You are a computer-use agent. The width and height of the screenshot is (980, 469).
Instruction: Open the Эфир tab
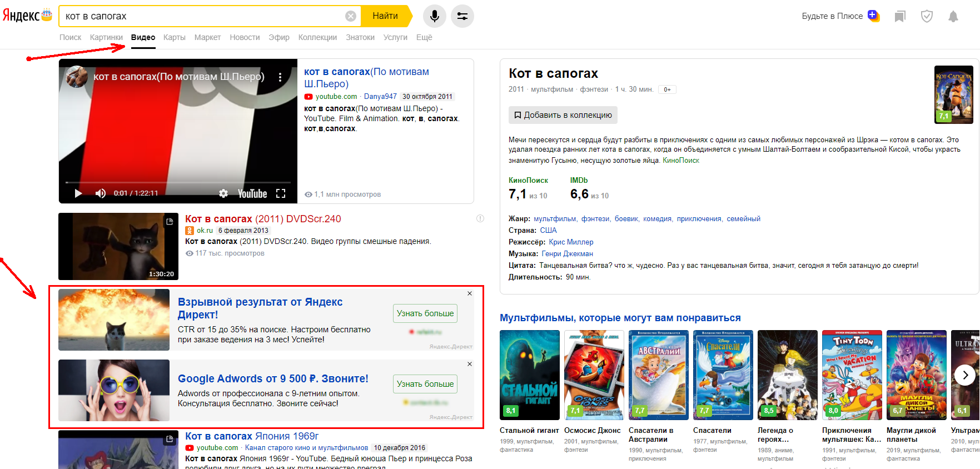(x=279, y=37)
